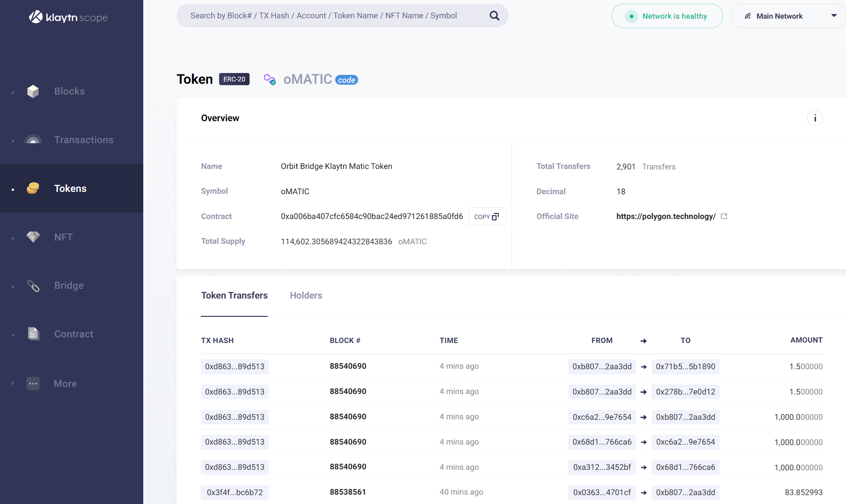Open tx 0xd863...89d513 sending to 0x71b5...5b1890

(x=235, y=366)
